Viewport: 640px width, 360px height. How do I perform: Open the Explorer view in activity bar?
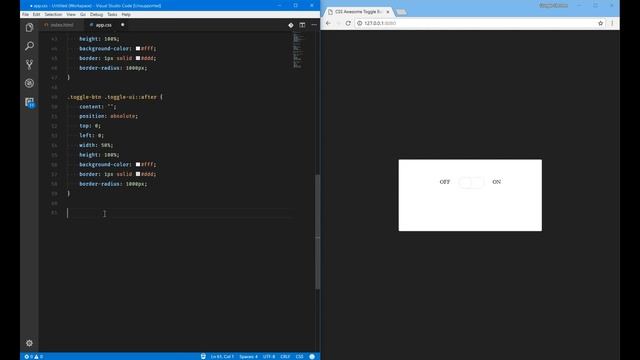click(x=29, y=27)
